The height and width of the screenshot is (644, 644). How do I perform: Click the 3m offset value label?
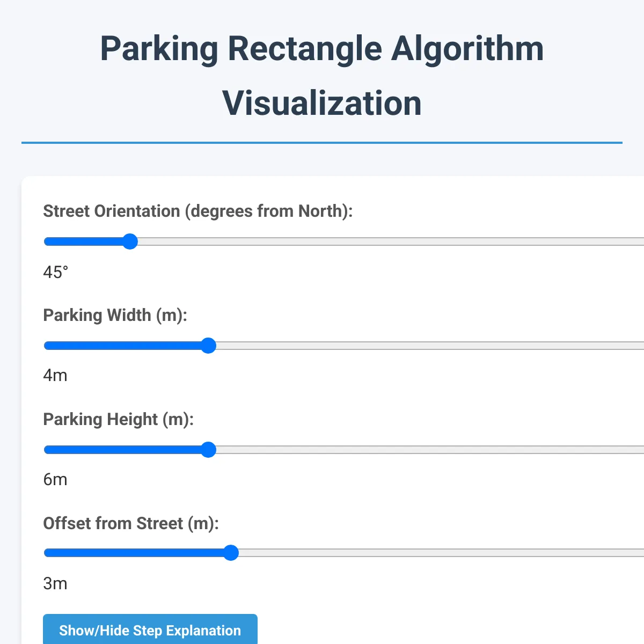tap(55, 583)
